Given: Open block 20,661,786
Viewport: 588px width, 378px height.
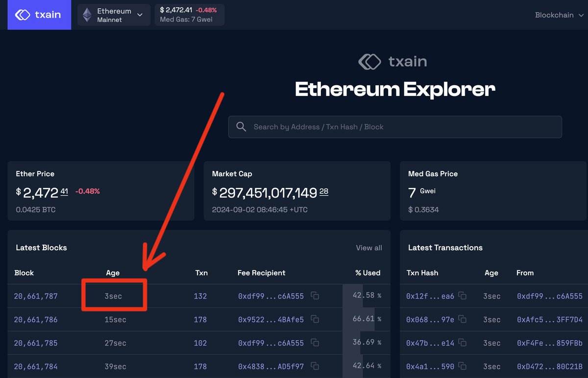Looking at the screenshot, I should coord(36,320).
